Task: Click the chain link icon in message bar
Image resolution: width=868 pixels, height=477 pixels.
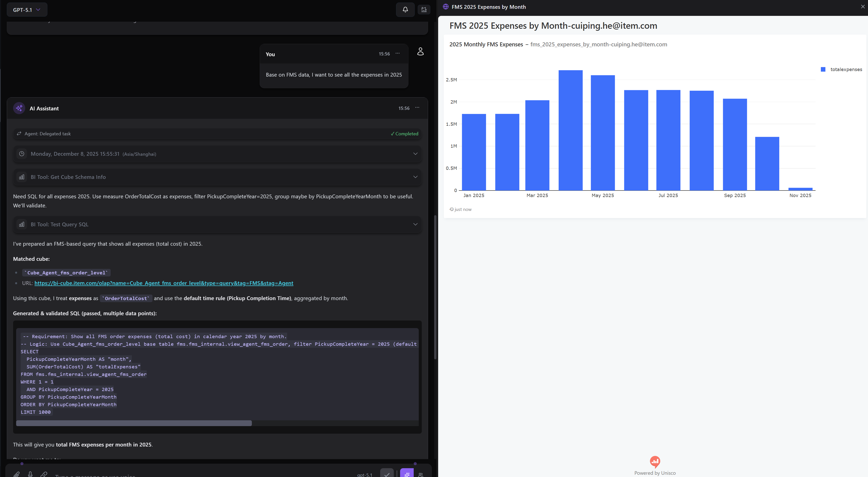Action: click(x=44, y=474)
